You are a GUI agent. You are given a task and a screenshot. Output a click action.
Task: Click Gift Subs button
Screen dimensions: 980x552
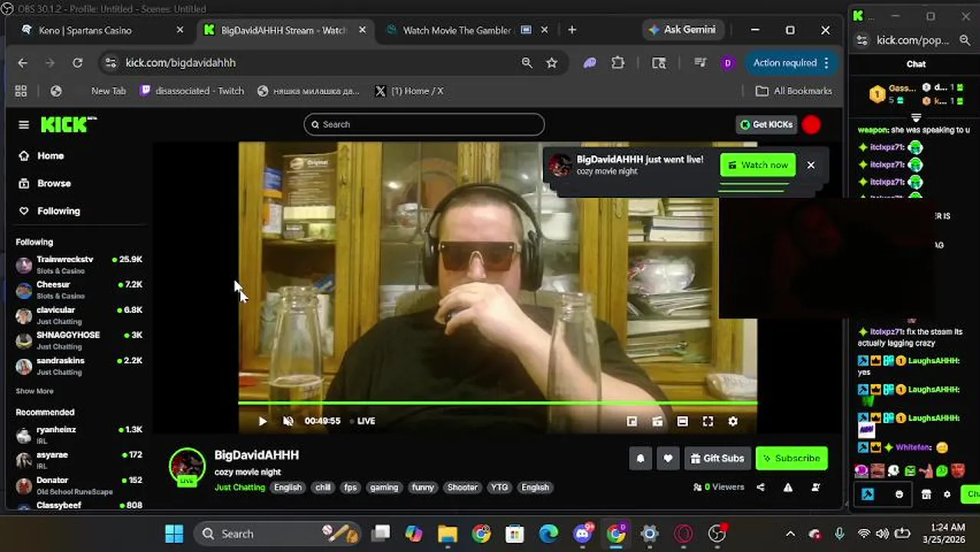717,458
